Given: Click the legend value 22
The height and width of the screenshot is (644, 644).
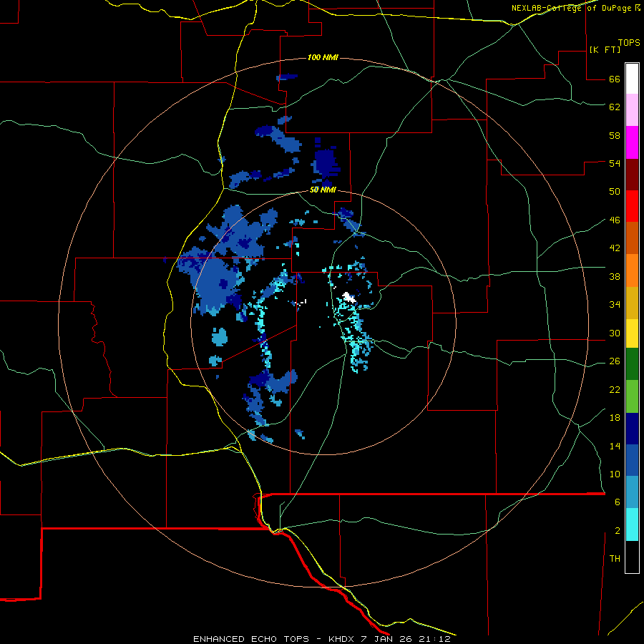Looking at the screenshot, I should point(615,390).
